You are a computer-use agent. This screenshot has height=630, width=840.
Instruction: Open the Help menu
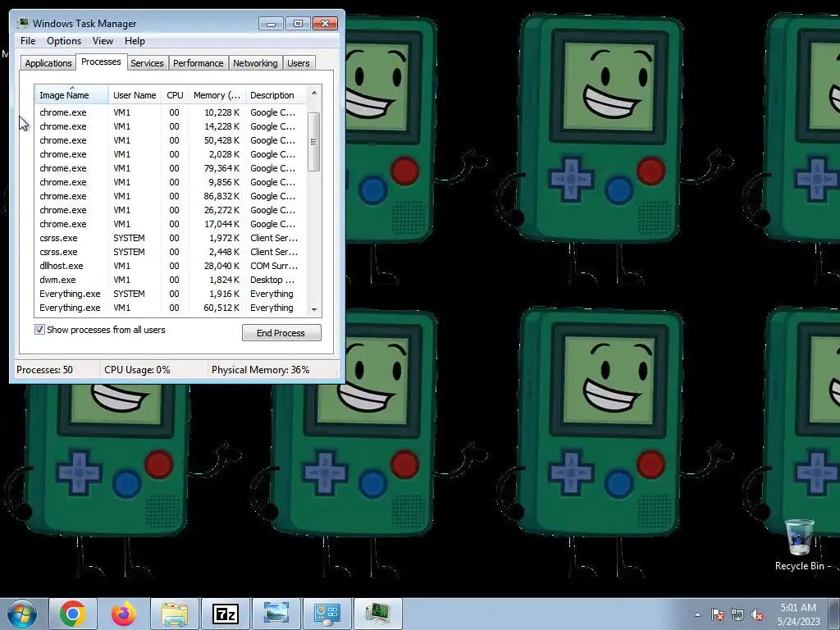135,41
